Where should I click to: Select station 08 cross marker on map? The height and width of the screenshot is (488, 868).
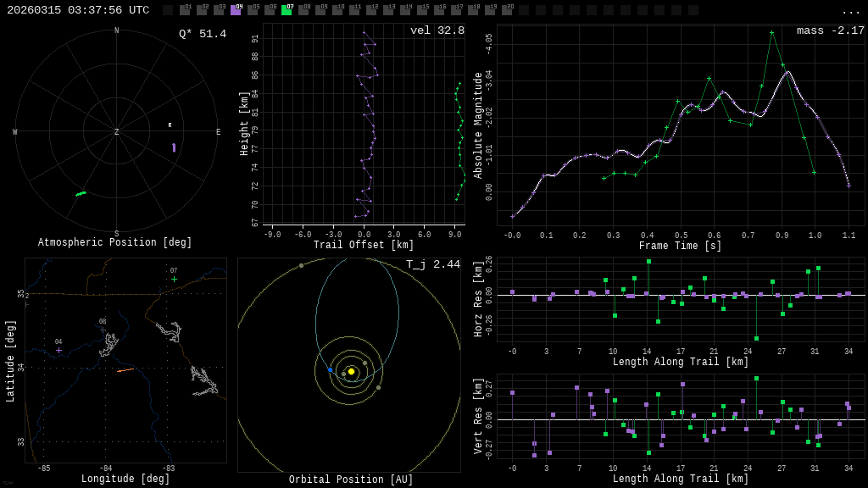[x=103, y=330]
